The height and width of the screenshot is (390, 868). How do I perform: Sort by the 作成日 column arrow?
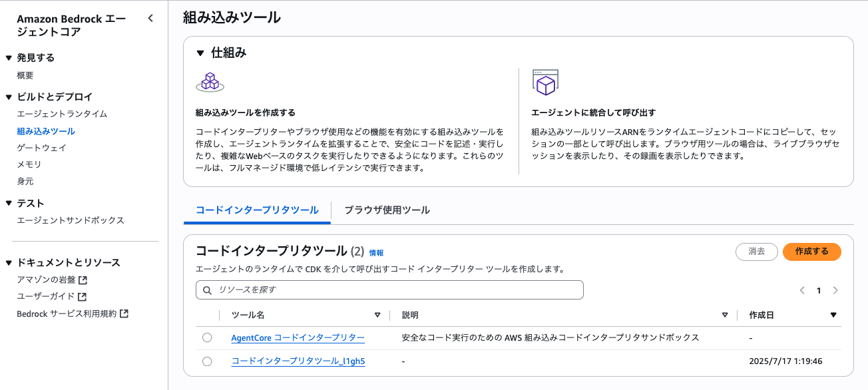click(x=833, y=315)
